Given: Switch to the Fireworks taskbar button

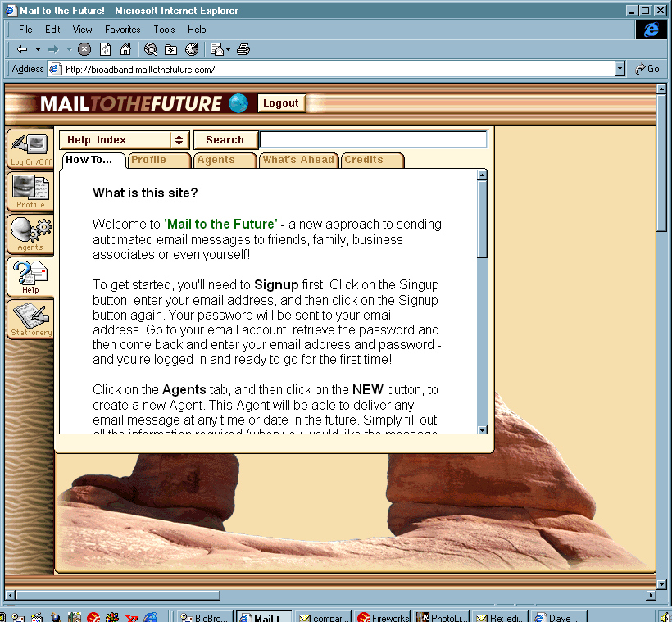Looking at the screenshot, I should pyautogui.click(x=384, y=617).
